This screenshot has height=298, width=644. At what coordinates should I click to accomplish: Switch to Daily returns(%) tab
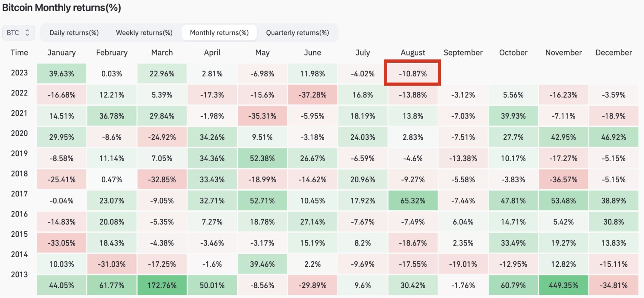coord(74,33)
